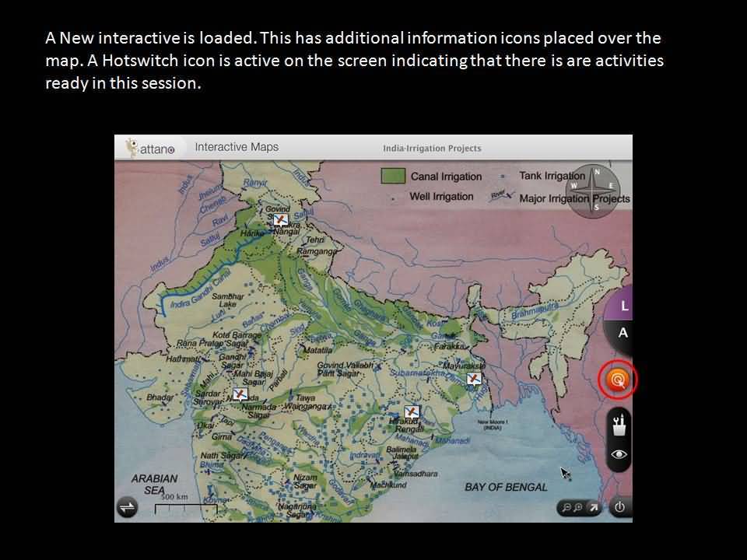
Task: Click the Interactive Maps title
Action: point(236,147)
